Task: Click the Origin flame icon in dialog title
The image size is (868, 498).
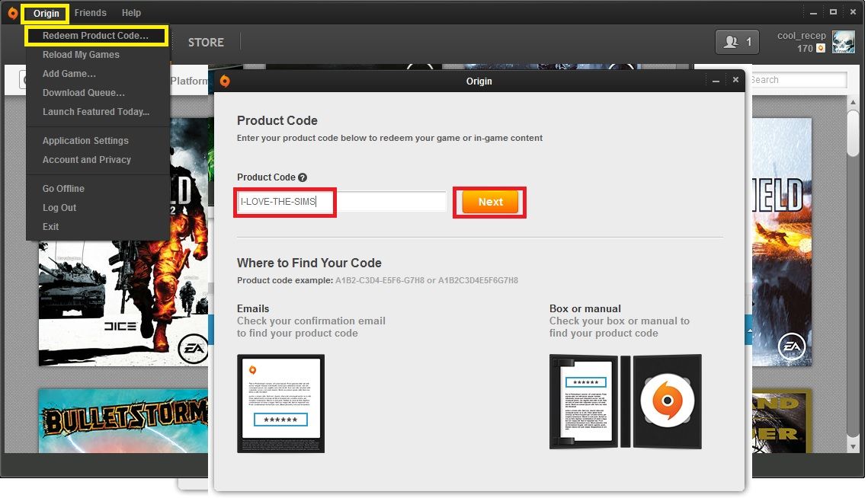Action: [225, 81]
